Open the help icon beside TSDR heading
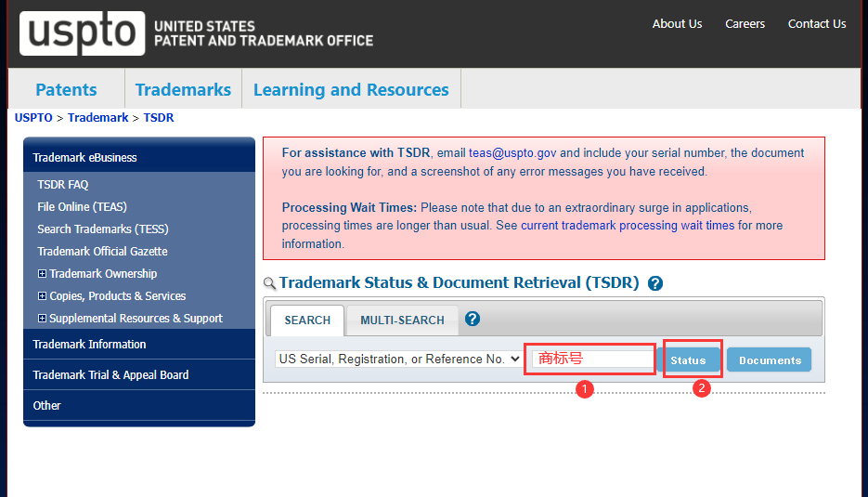The image size is (868, 497). coord(655,283)
